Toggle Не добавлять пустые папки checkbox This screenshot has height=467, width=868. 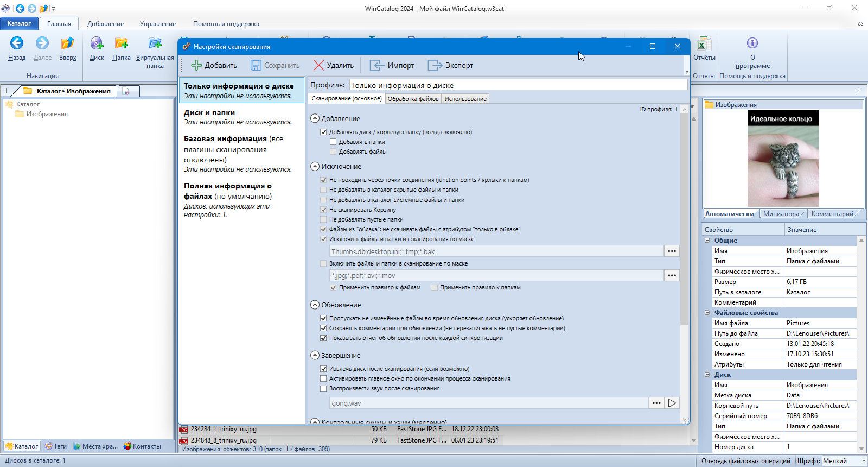coord(323,219)
